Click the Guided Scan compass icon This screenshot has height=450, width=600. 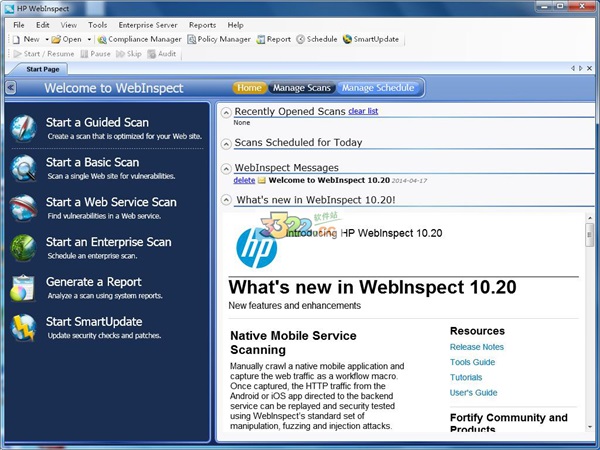[23, 128]
